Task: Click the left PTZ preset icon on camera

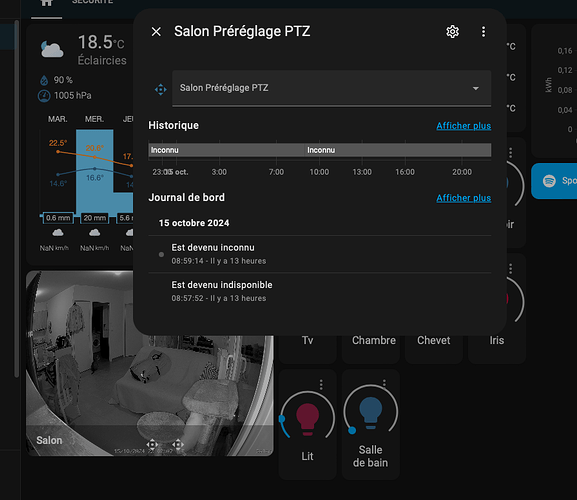Action: (152, 444)
